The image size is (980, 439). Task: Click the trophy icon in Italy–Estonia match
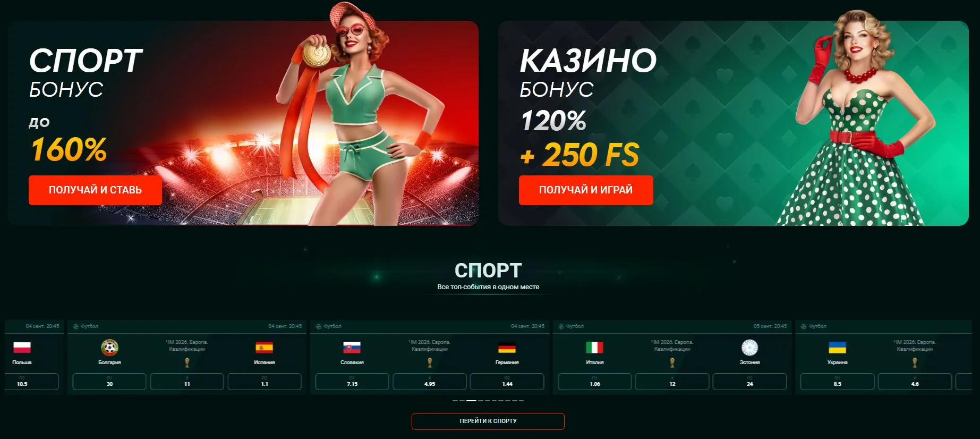coord(672,362)
